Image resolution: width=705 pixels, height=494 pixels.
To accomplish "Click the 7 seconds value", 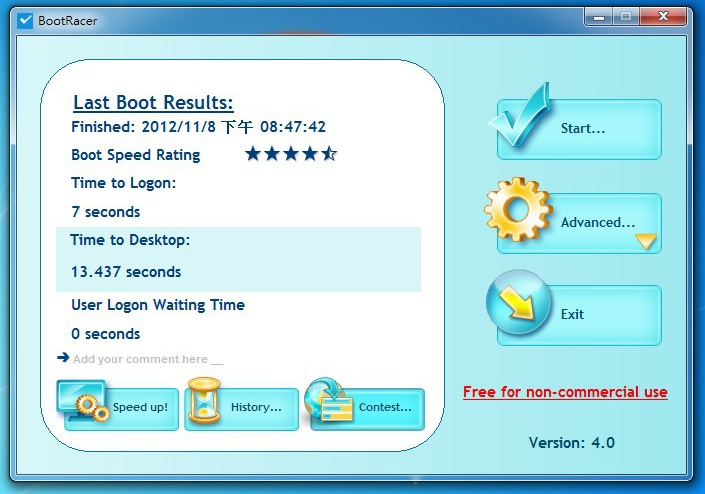I will coord(106,212).
